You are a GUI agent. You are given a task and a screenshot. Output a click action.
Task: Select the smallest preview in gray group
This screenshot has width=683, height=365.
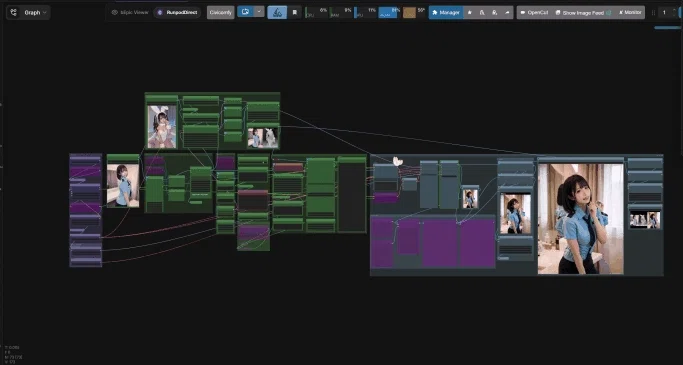click(x=470, y=199)
